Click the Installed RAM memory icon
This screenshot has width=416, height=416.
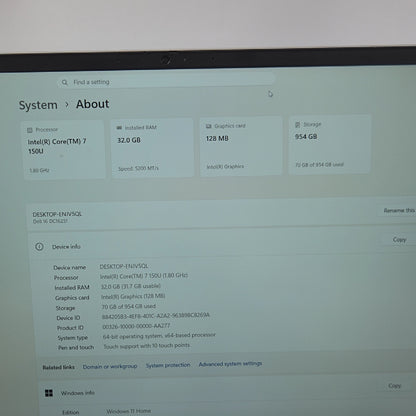click(119, 128)
